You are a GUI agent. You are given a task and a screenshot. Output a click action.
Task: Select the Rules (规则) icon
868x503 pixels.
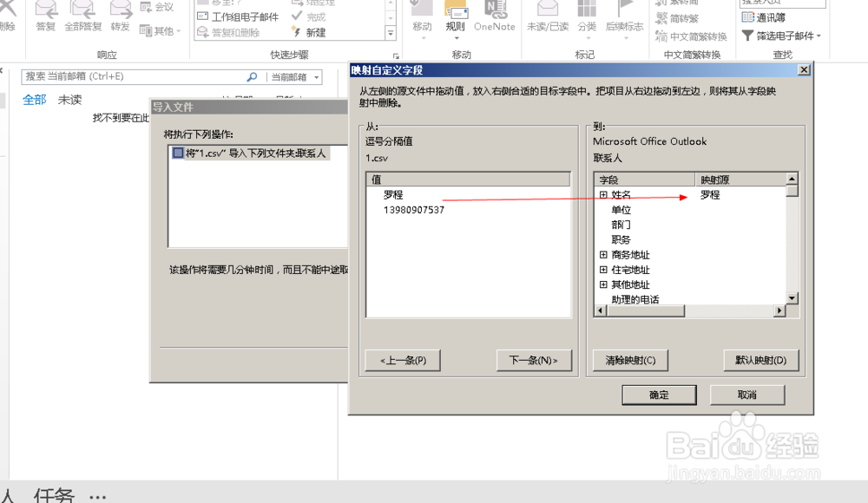(456, 15)
